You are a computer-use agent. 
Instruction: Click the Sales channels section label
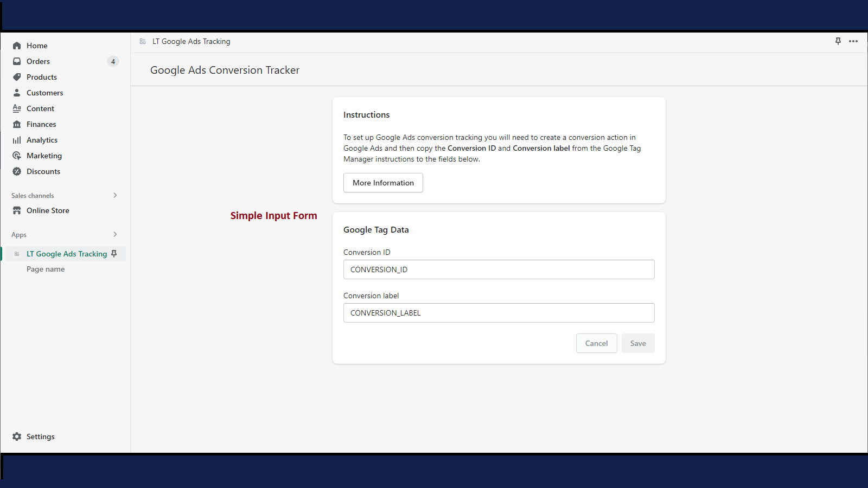pyautogui.click(x=33, y=196)
